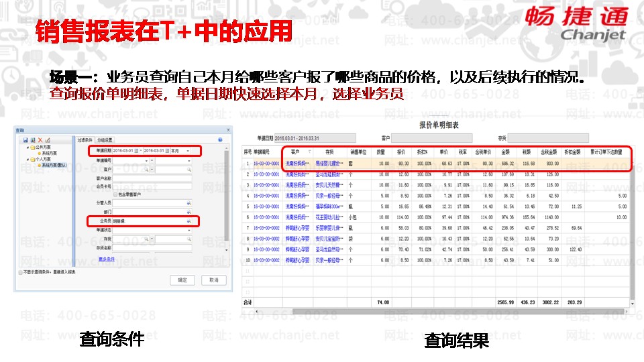Click the 分管人员 lookup icon
Image resolution: width=644 pixels, height=362 pixels.
[189, 203]
